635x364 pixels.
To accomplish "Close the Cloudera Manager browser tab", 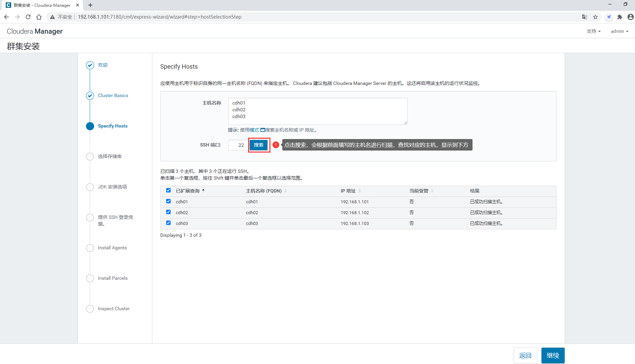I will 78,5.
